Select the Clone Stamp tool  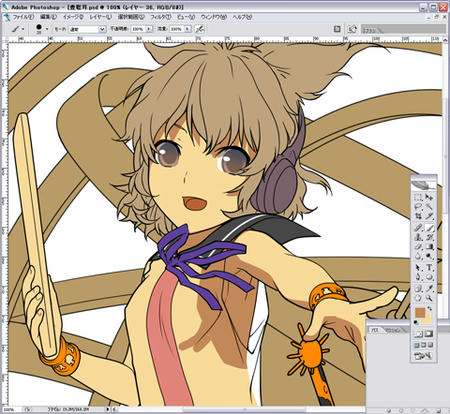tap(418, 237)
